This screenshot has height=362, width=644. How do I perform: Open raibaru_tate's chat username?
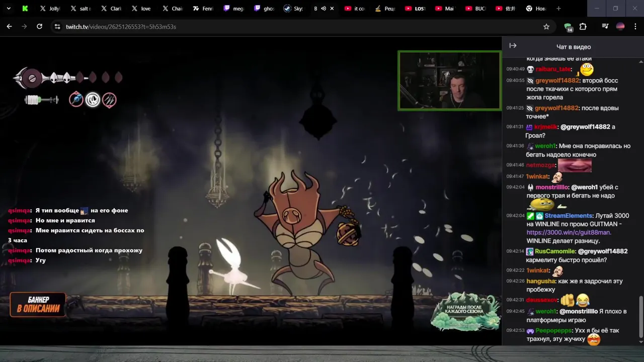click(553, 69)
